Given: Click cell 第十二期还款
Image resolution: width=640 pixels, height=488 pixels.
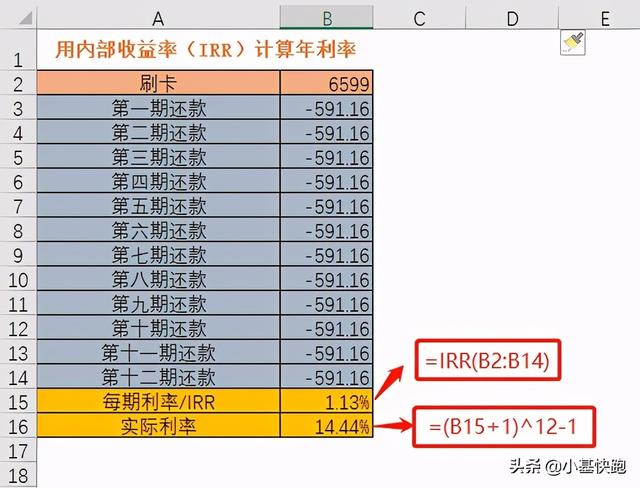Looking at the screenshot, I should (158, 377).
